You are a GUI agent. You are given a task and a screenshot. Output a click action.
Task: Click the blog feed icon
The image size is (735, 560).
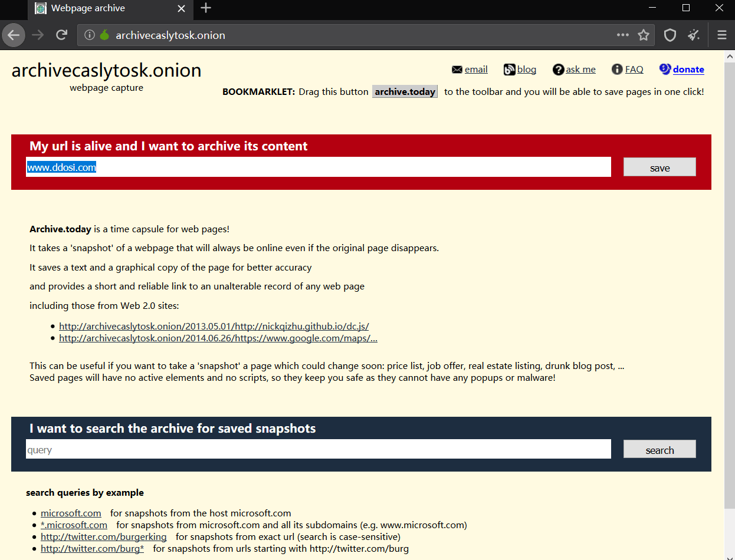tap(510, 70)
